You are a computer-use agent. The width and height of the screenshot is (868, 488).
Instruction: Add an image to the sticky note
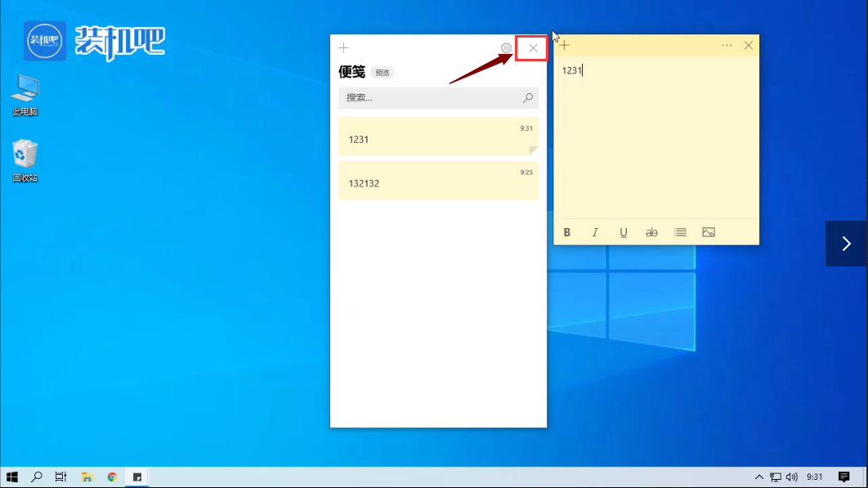[708, 232]
